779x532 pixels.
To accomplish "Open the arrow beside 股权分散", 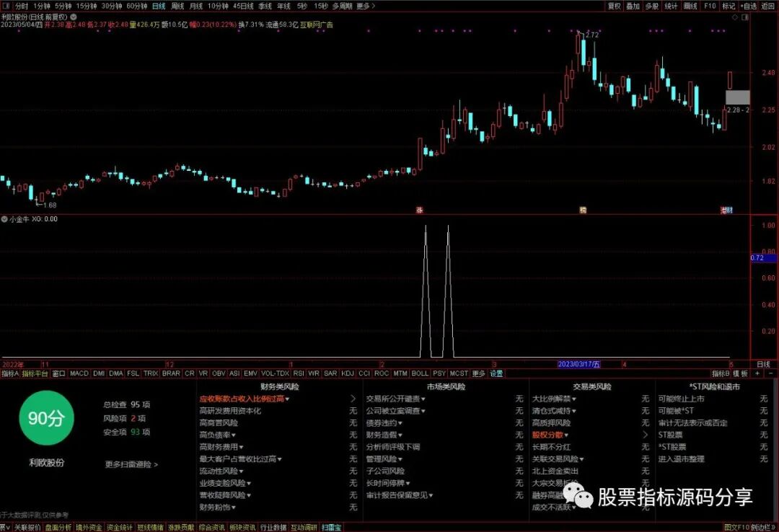I will 645,435.
